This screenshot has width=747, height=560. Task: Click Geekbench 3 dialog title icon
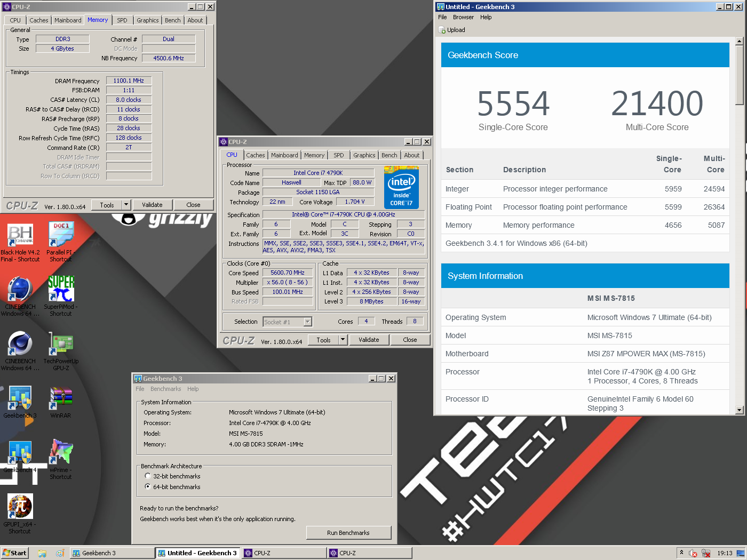tap(138, 379)
